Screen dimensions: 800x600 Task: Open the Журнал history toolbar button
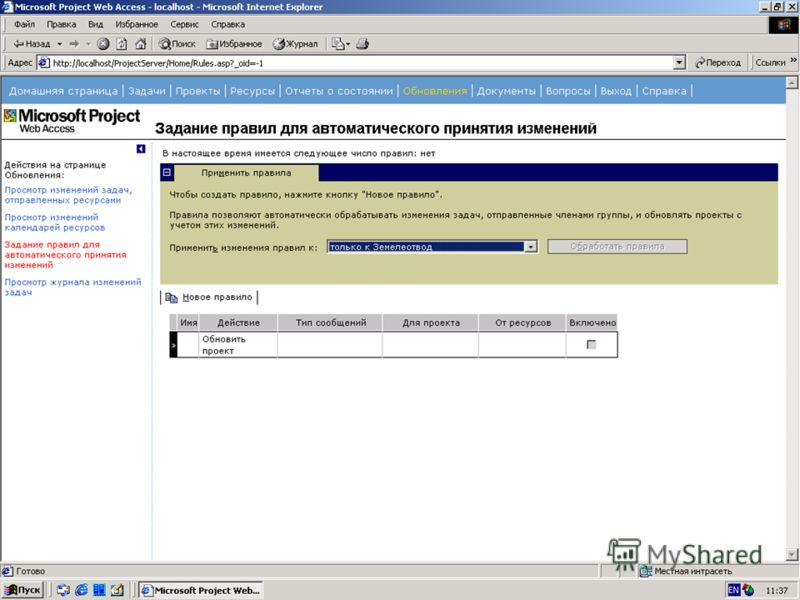pyautogui.click(x=295, y=44)
